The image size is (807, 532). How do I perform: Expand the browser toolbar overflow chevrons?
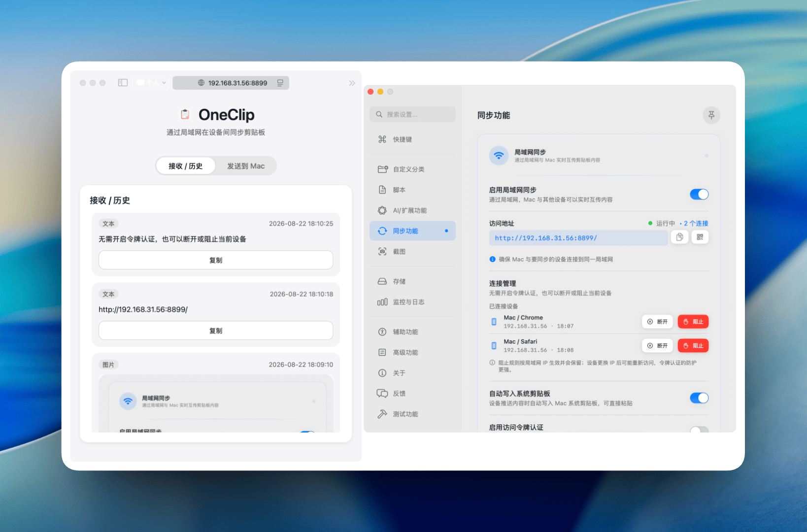tap(352, 83)
